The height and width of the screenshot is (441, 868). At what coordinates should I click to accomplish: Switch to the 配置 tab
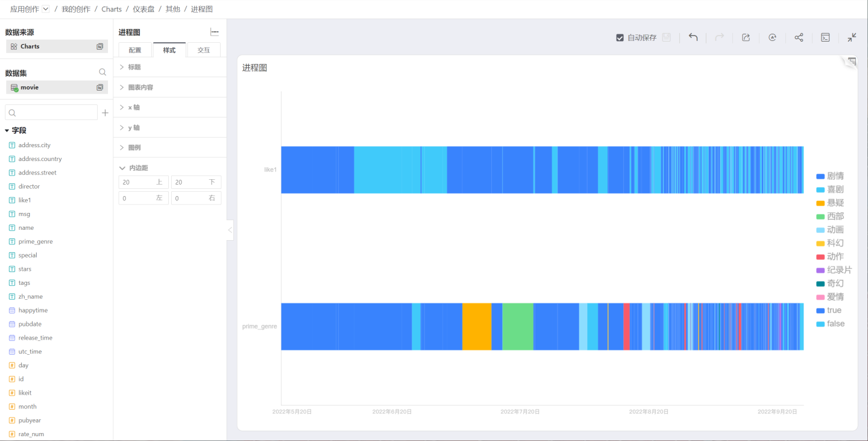[135, 50]
